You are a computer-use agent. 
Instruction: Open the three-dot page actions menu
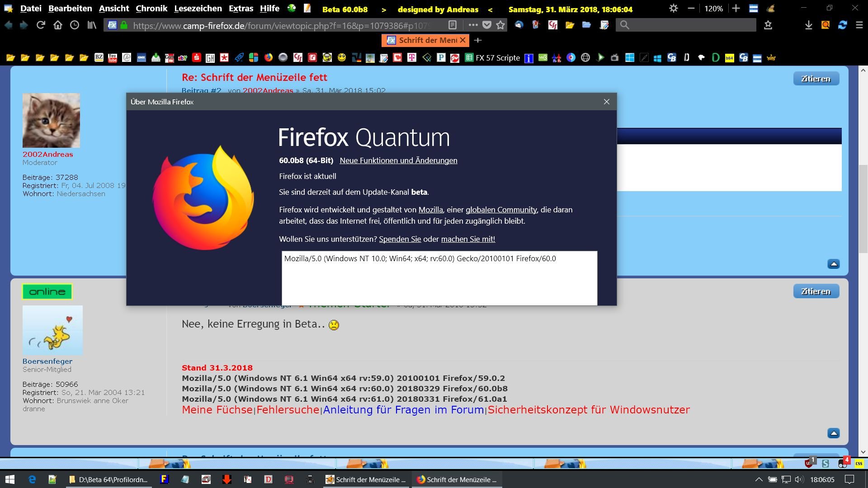coord(473,25)
